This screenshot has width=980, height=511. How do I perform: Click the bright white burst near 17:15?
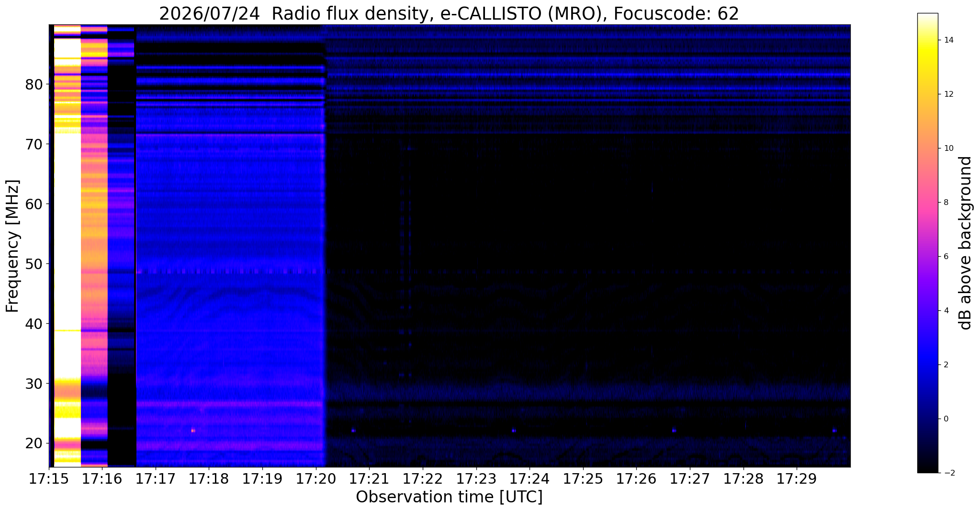(x=67, y=239)
